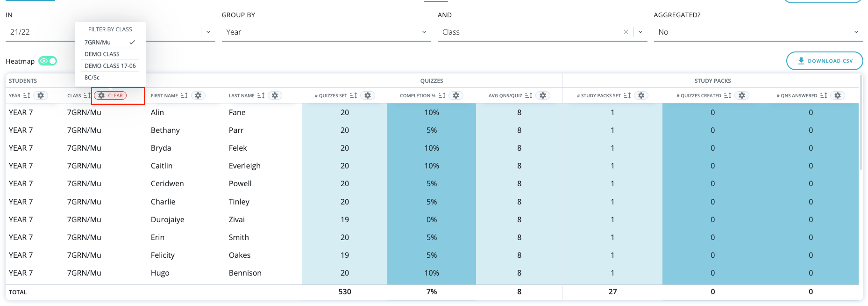Select DEMO CLASS in filter list
The width and height of the screenshot is (868, 306).
(x=102, y=54)
